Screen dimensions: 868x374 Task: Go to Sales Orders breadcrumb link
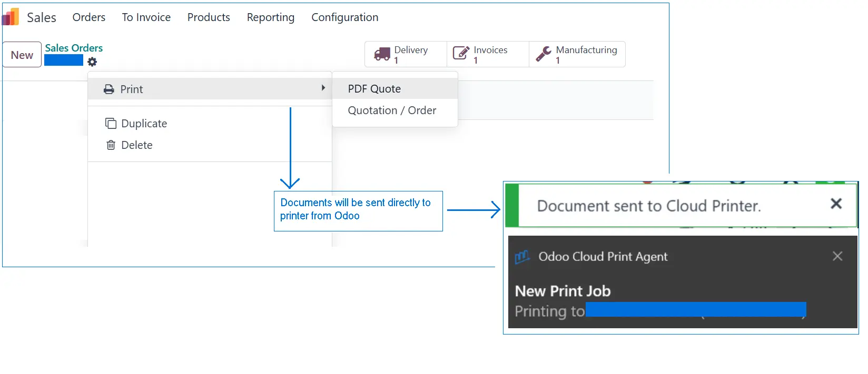pos(74,48)
